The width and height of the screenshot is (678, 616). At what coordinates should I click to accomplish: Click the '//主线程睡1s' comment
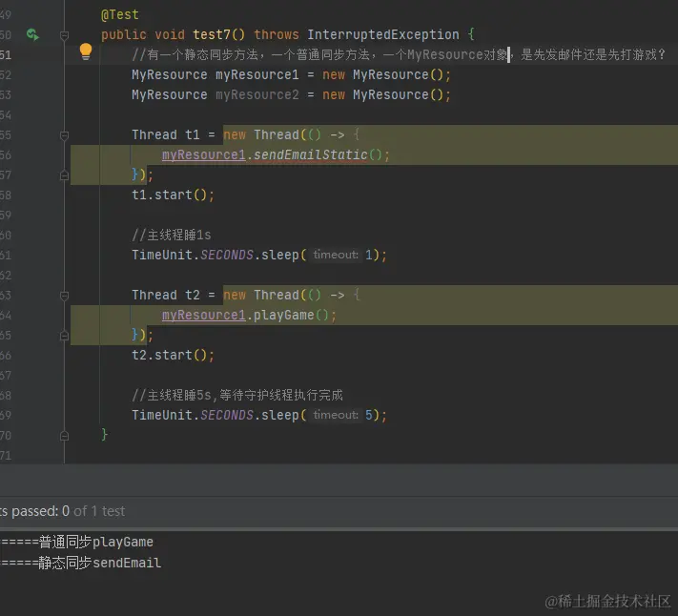pos(172,235)
